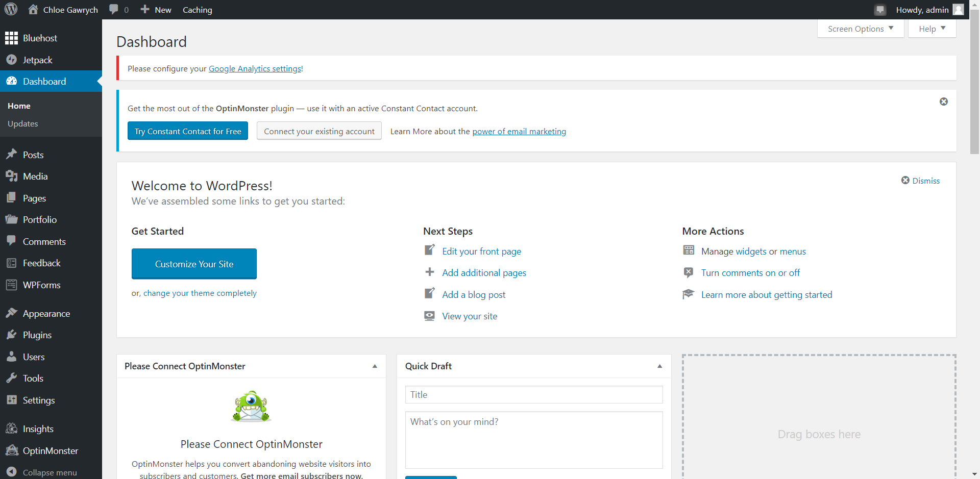Screen dimensions: 980x479
Task: Click the Collapse menu arrow icon
Action: pos(11,472)
